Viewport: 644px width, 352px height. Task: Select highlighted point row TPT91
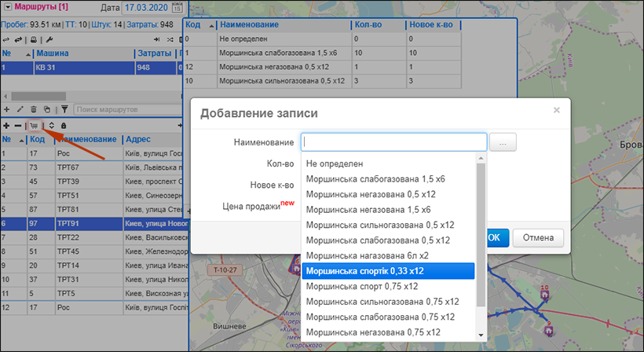click(93, 223)
